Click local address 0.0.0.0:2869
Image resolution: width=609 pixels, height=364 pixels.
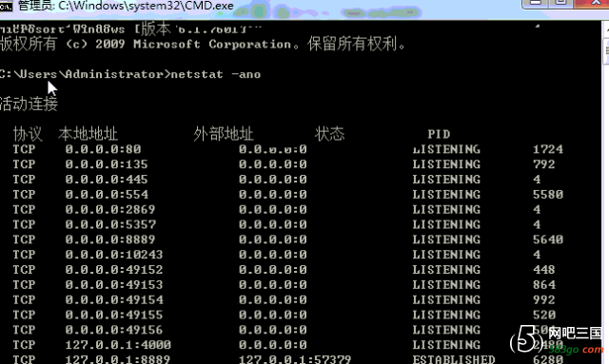point(110,209)
